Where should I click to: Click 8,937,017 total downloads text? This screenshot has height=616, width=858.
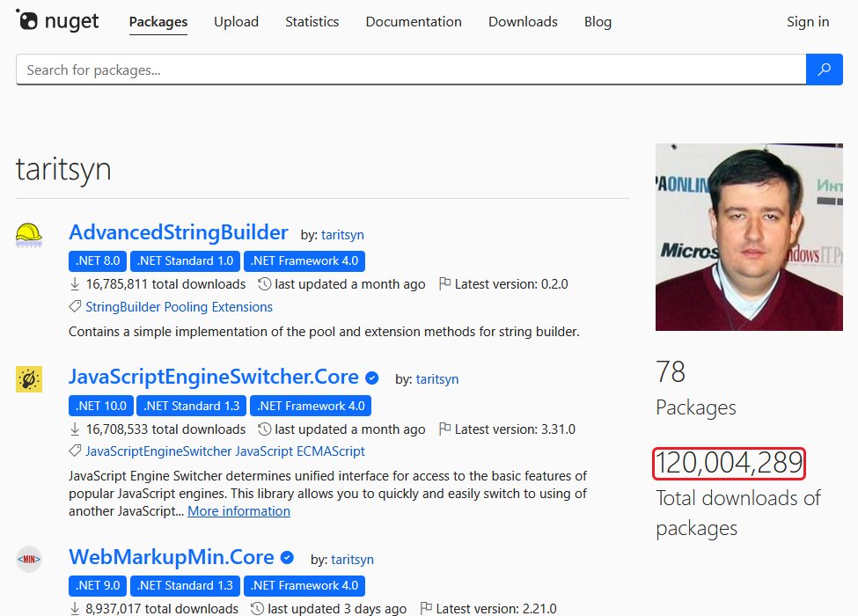(162, 608)
